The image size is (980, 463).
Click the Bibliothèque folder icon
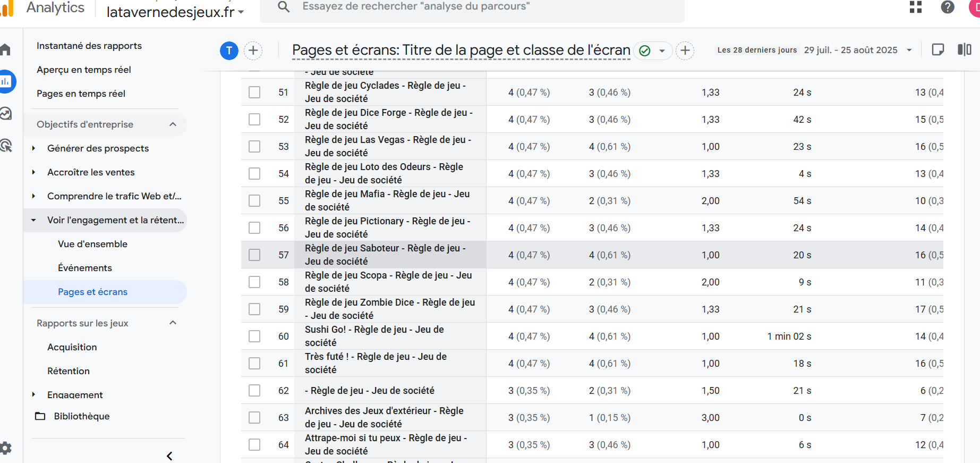click(40, 416)
